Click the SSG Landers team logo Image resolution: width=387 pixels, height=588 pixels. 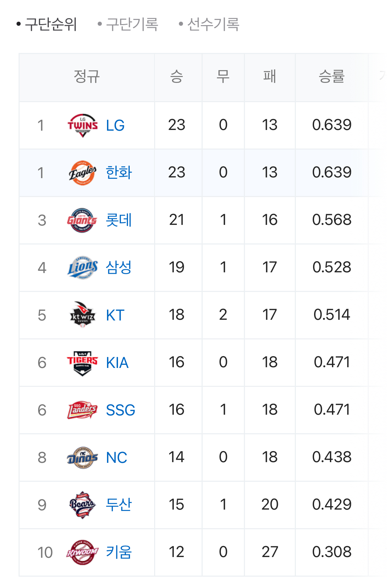click(x=83, y=410)
